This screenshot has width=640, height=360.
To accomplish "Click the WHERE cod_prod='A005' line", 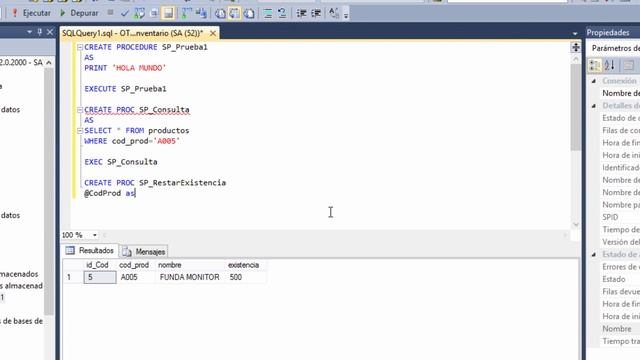I will coord(132,141).
